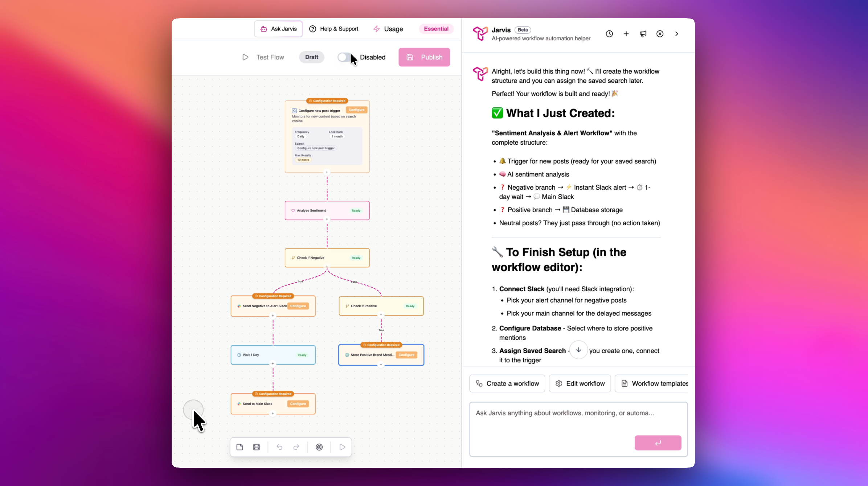
Task: Select the Check if Positive branch icon
Action: tap(347, 306)
